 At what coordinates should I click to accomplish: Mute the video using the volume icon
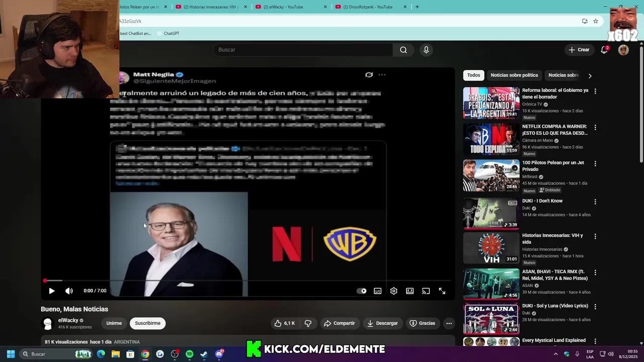pos(69,291)
